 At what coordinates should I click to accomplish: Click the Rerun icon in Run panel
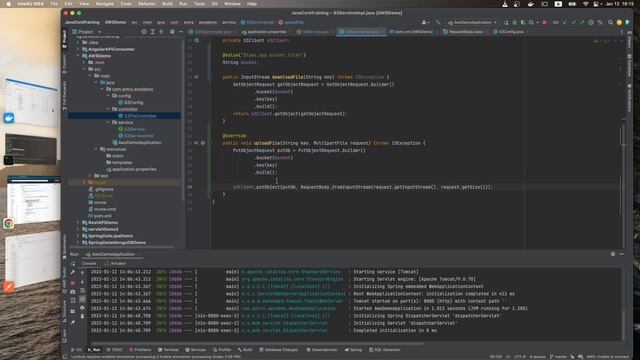pos(73,264)
